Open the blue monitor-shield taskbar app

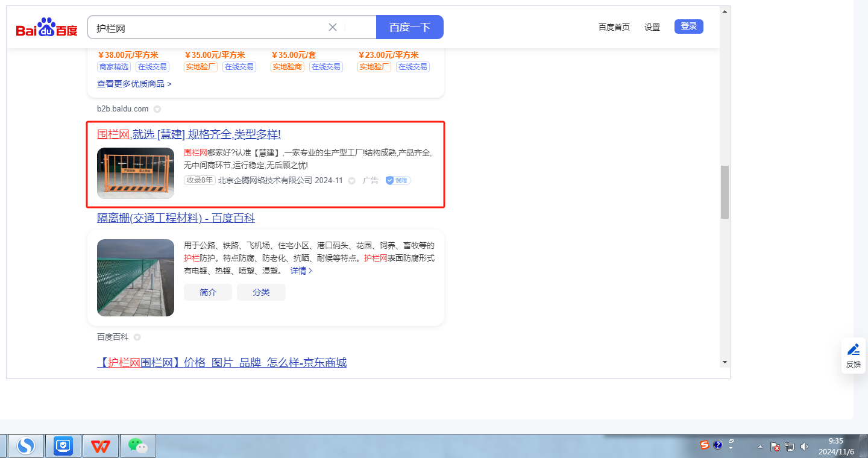tap(63, 446)
